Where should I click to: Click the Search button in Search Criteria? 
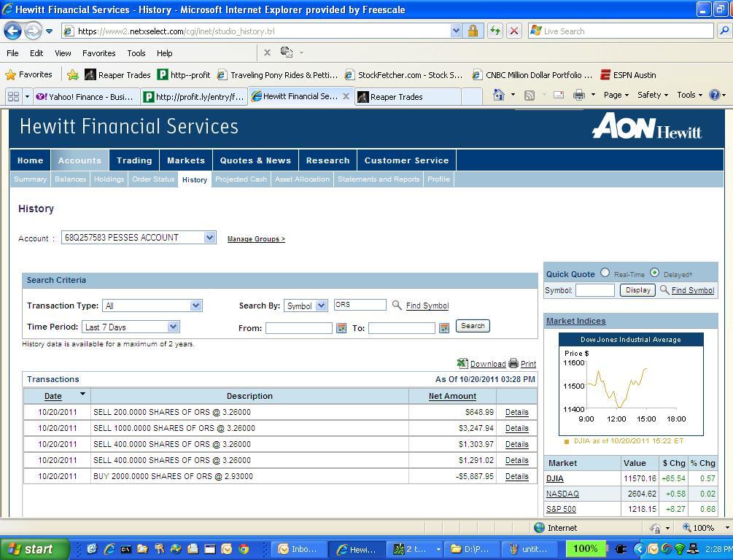[x=473, y=326]
